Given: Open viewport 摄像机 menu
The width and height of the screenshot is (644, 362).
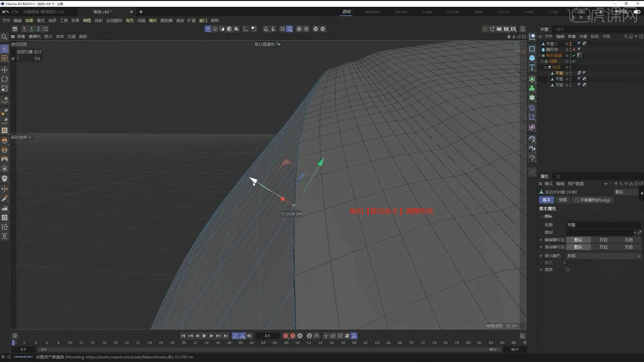Looking at the screenshot, I should click(x=35, y=37).
